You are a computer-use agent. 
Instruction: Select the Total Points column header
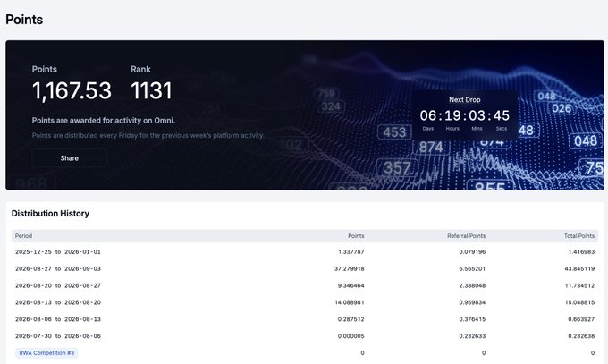click(579, 236)
